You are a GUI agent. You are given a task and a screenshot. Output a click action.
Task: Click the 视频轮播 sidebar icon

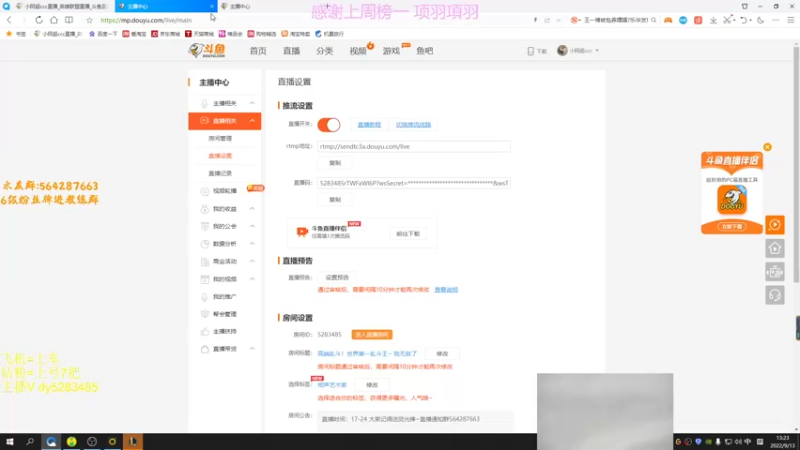205,191
